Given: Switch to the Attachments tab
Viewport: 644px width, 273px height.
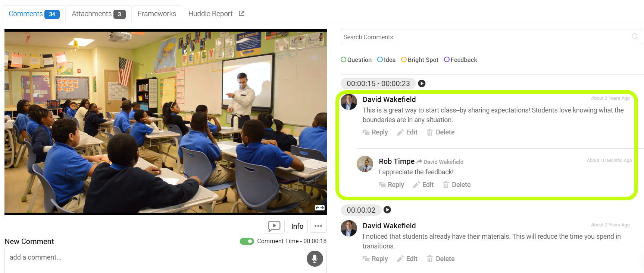Looking at the screenshot, I should (x=99, y=14).
